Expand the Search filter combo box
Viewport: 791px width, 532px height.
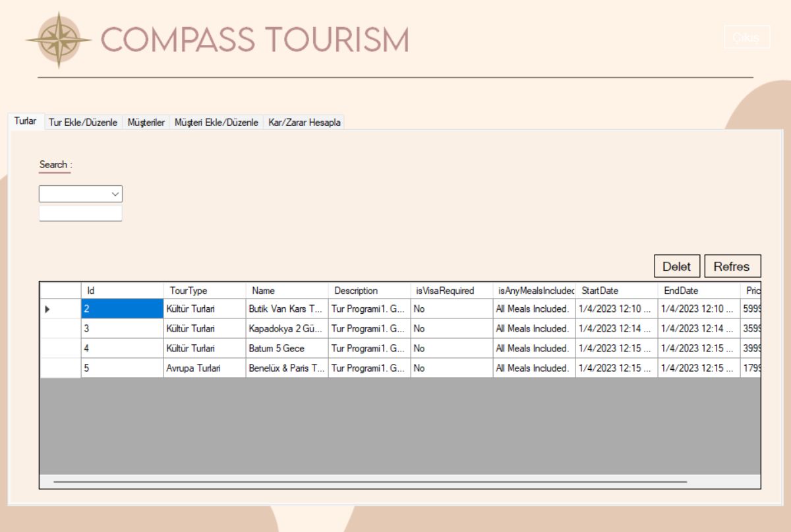81,194
